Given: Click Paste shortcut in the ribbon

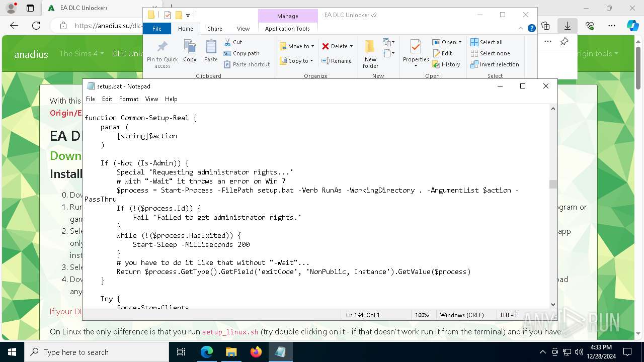Looking at the screenshot, I should tap(247, 64).
